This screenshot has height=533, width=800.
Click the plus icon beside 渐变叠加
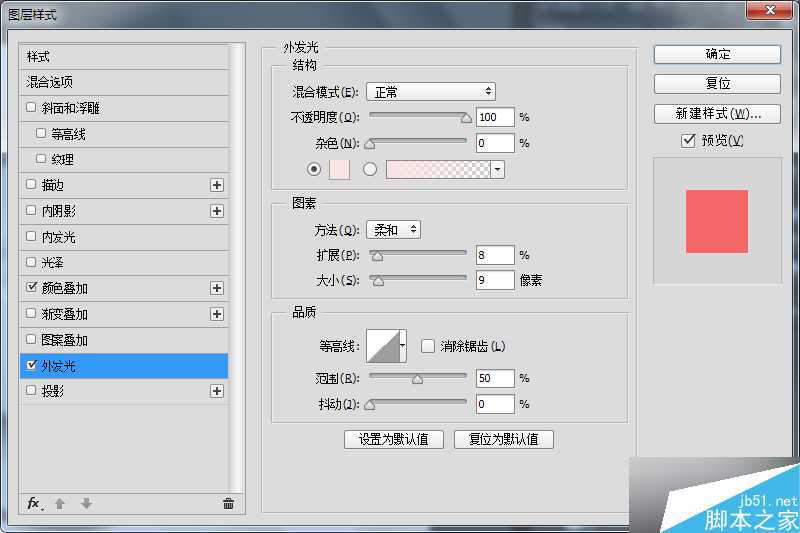point(216,314)
